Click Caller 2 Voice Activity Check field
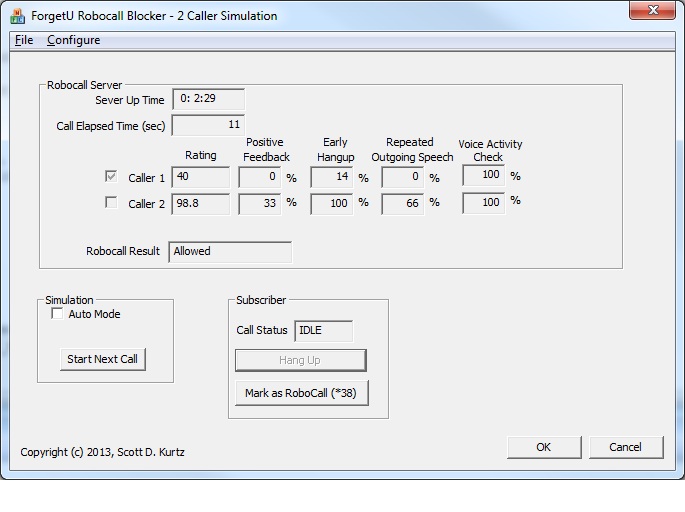The image size is (685, 512). click(484, 203)
